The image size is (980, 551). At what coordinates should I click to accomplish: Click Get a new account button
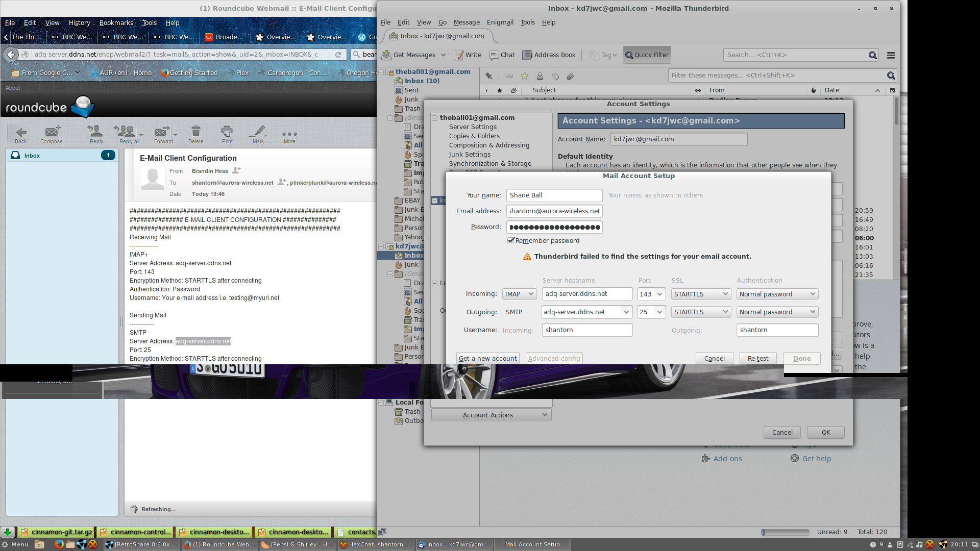point(488,359)
